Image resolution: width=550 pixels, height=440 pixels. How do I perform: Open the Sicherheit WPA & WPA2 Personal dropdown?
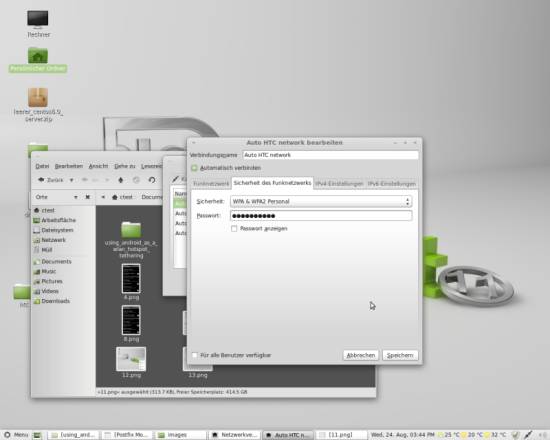click(321, 201)
